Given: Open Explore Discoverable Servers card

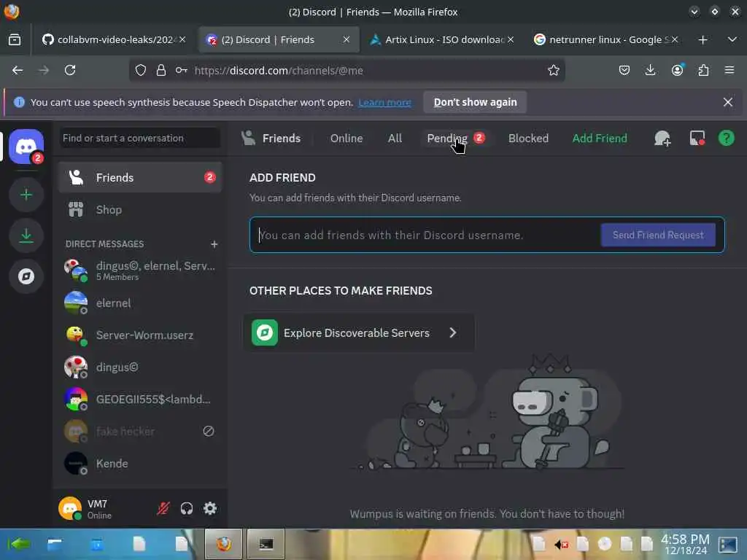Looking at the screenshot, I should (x=359, y=332).
